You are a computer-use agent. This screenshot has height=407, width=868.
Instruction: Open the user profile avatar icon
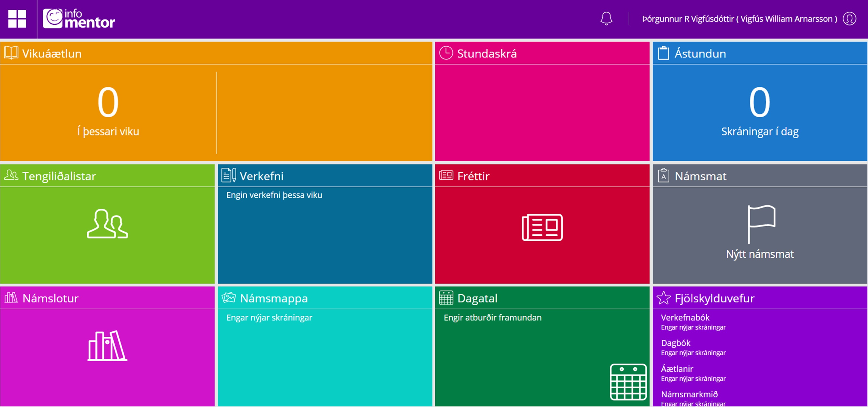coord(850,18)
